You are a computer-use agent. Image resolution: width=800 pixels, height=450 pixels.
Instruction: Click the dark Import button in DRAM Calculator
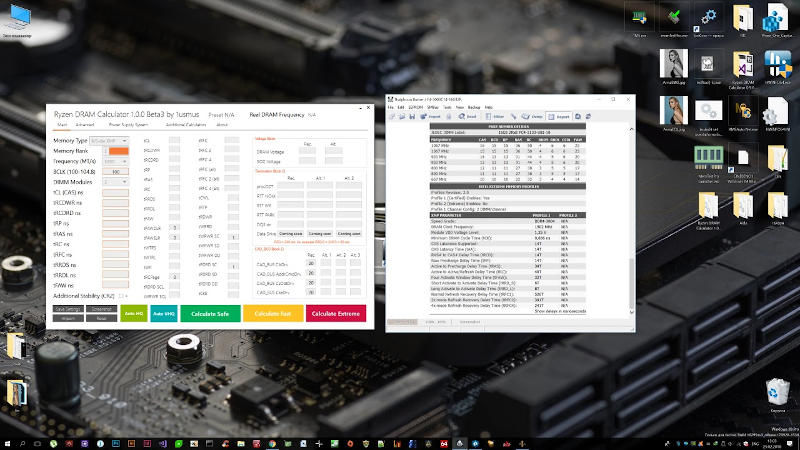pyautogui.click(x=68, y=318)
